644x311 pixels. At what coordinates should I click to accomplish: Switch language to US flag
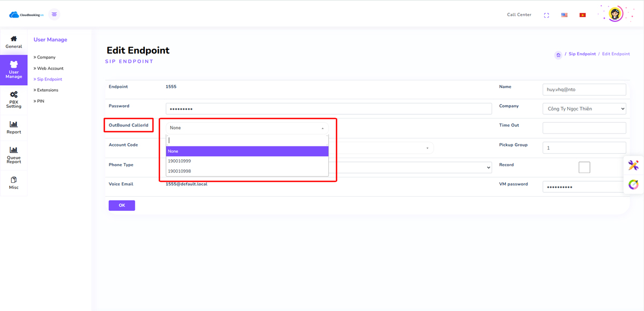[x=564, y=15]
